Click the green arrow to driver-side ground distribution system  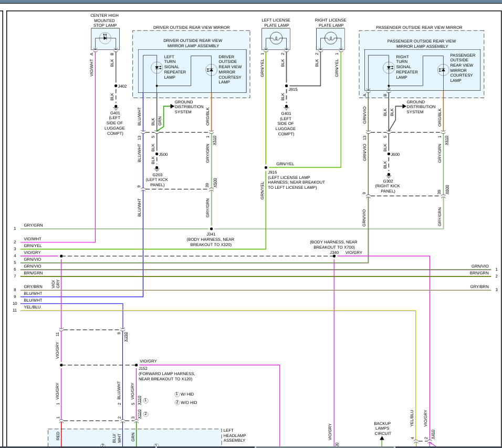tap(172, 106)
